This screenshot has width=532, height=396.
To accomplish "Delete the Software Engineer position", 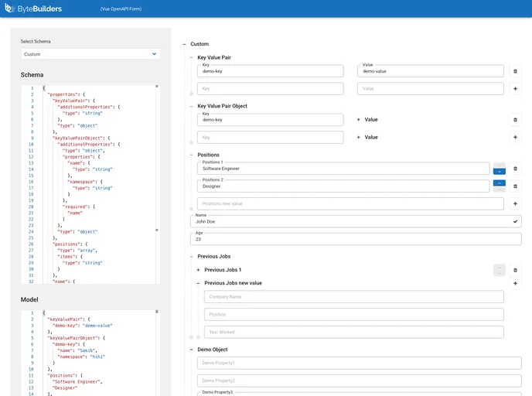I will pyautogui.click(x=515, y=169).
